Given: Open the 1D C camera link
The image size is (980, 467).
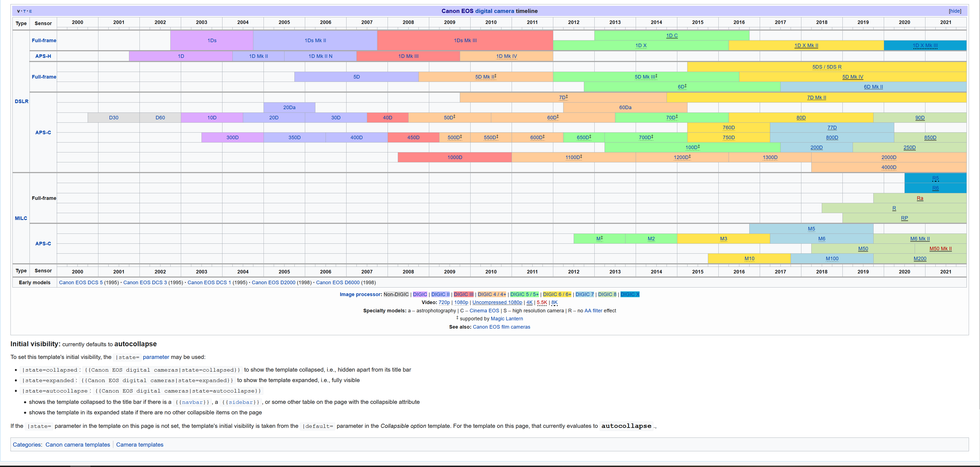Looking at the screenshot, I should 672,35.
